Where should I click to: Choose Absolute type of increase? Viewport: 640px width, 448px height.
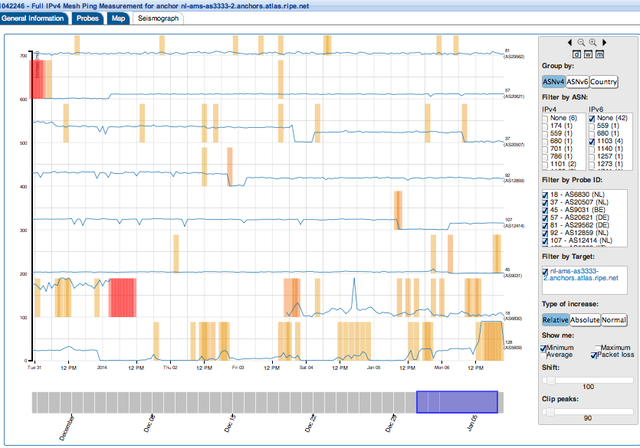pyautogui.click(x=585, y=320)
